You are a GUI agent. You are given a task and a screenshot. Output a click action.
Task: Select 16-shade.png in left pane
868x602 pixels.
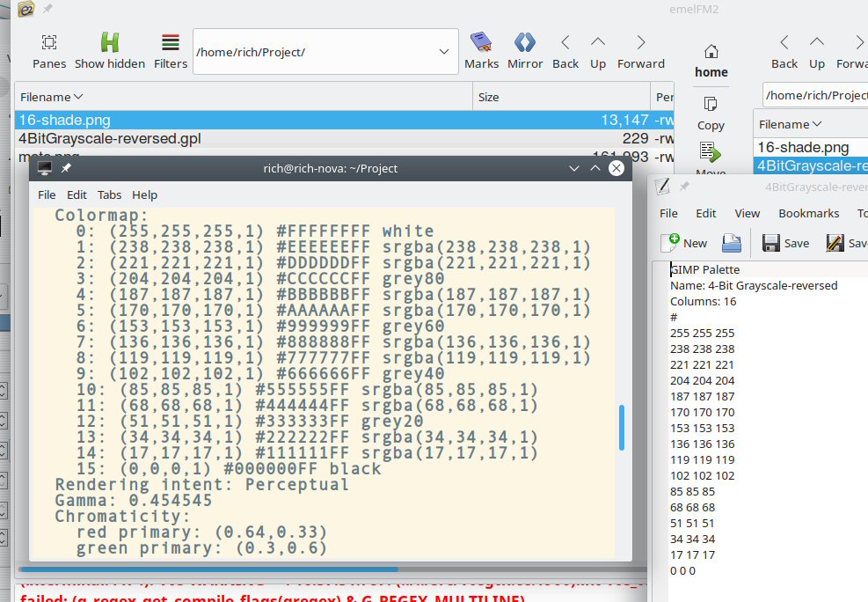coord(345,121)
